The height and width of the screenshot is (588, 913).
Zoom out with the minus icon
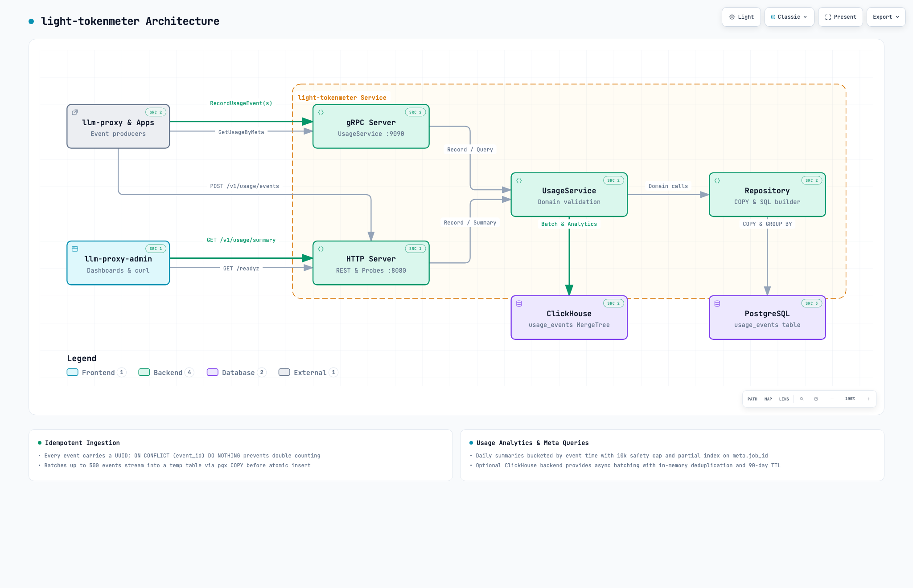click(x=832, y=399)
